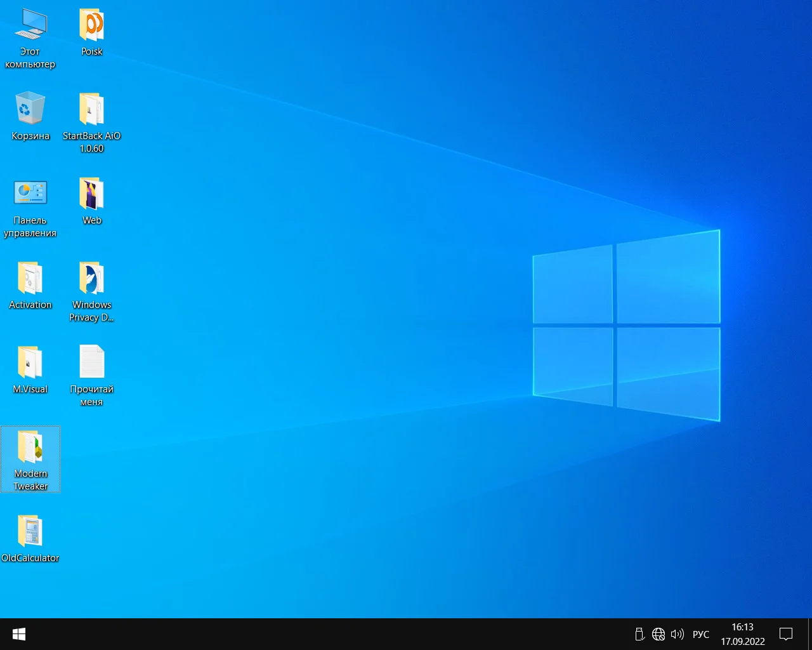Click Show desktop strip at taskbar edge
This screenshot has width=812, height=650.
810,634
